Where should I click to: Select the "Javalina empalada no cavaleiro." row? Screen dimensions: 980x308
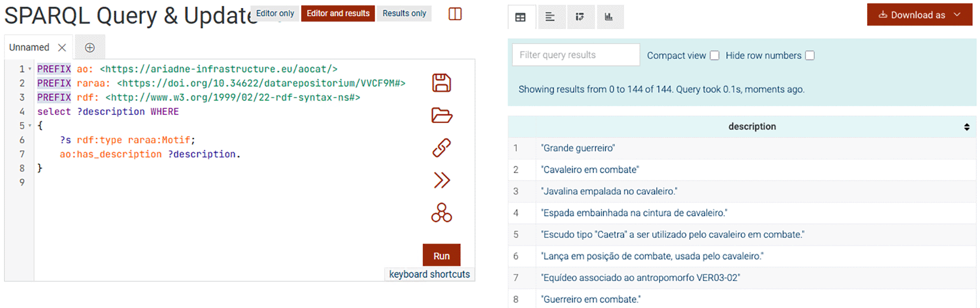click(742, 191)
